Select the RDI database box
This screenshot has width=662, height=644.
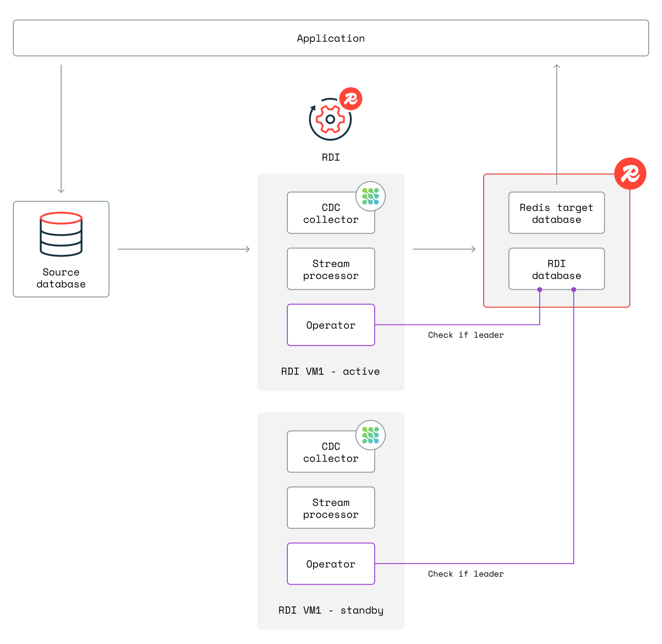(556, 269)
